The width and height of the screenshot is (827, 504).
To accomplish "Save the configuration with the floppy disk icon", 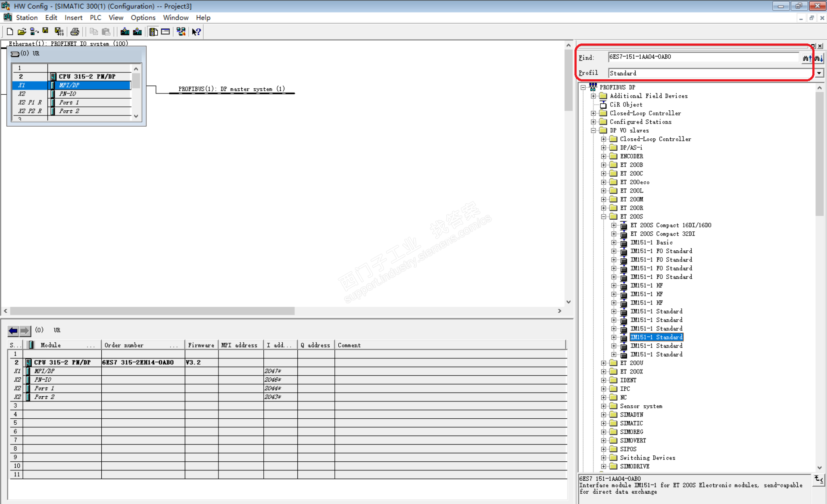I will (45, 31).
